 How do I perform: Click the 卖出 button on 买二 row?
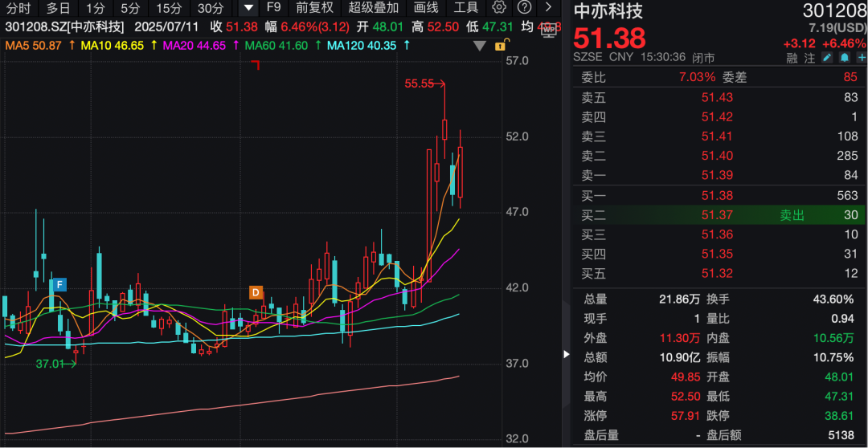791,215
